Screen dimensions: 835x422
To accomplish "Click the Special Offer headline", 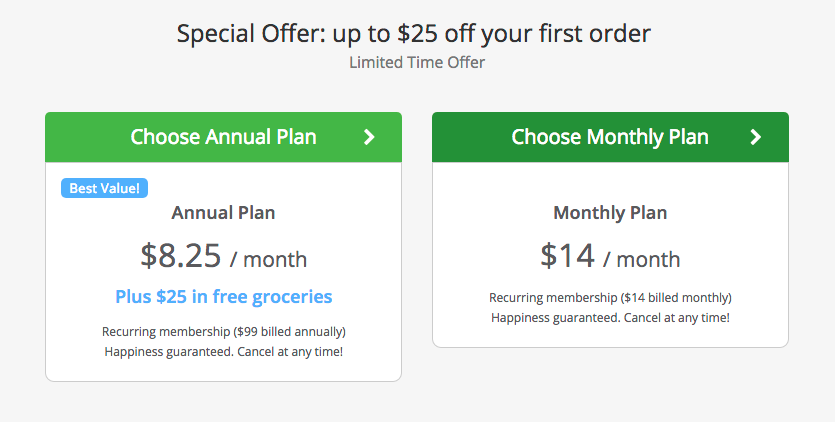I will tap(414, 33).
